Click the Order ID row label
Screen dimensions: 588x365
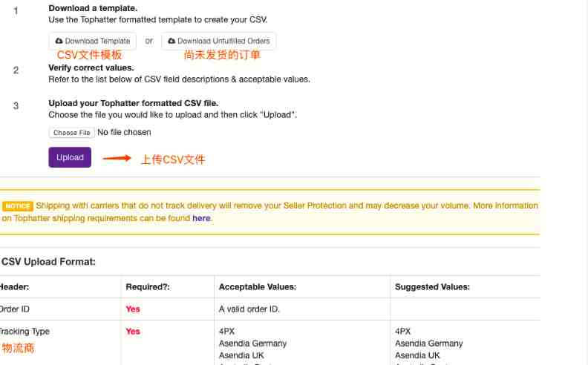(15, 309)
